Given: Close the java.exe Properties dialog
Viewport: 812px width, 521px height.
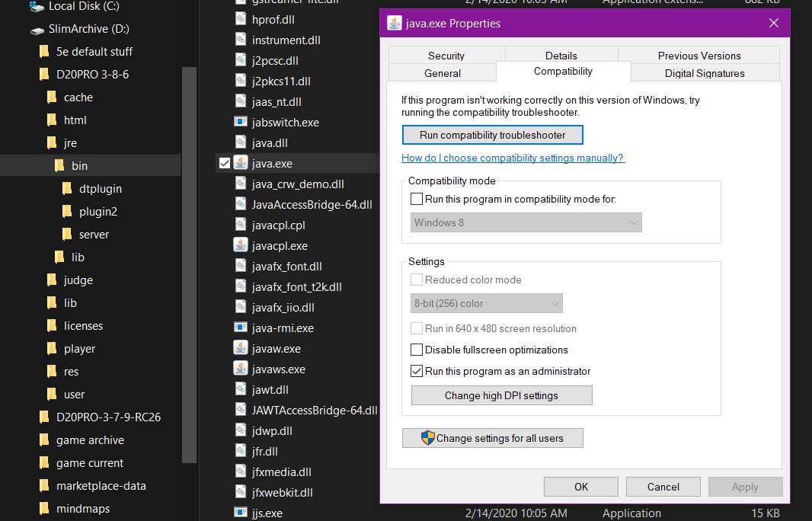Looking at the screenshot, I should click(774, 24).
